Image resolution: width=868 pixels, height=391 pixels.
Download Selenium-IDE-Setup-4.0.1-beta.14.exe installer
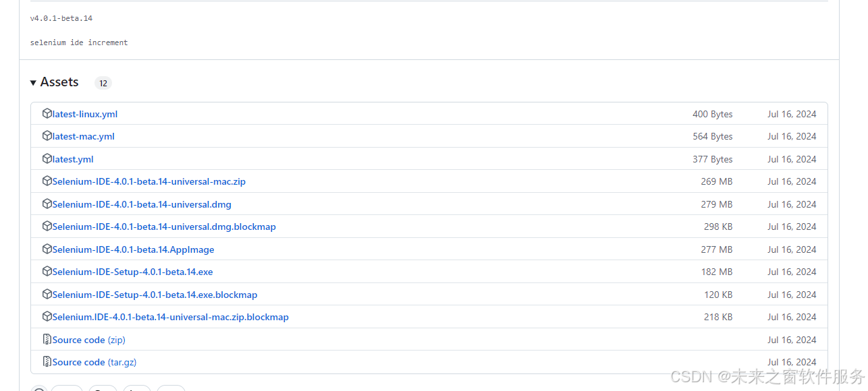point(133,272)
